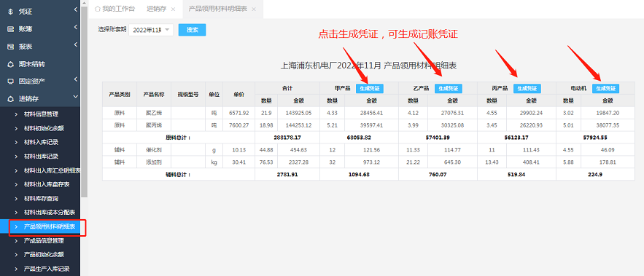The height and width of the screenshot is (276, 644).
Task: Open the 选择账套期 period dropdown
Action: pos(151,30)
